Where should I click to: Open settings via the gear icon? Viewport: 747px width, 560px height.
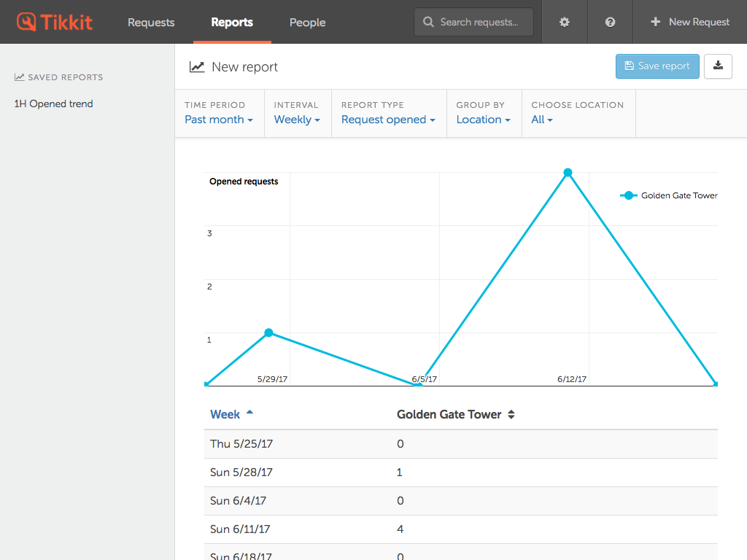(564, 22)
